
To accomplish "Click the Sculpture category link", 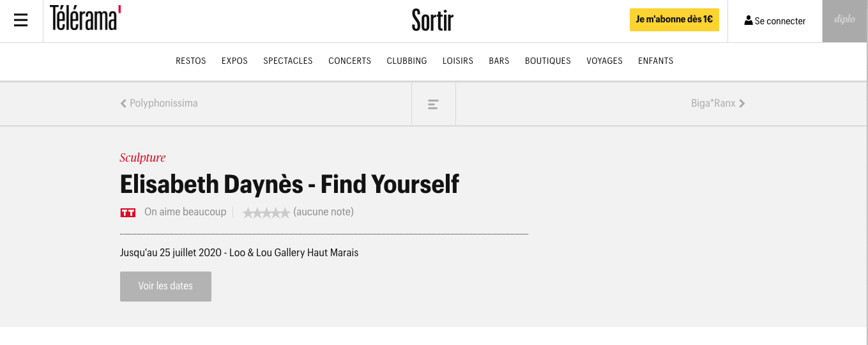I will (142, 158).
